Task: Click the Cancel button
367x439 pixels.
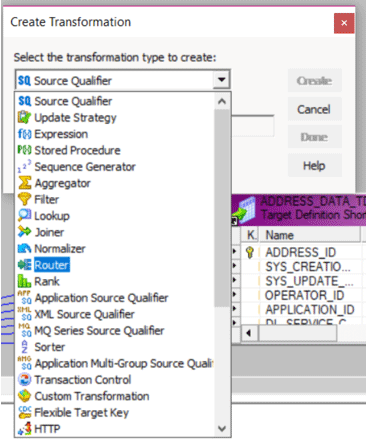Action: point(314,109)
